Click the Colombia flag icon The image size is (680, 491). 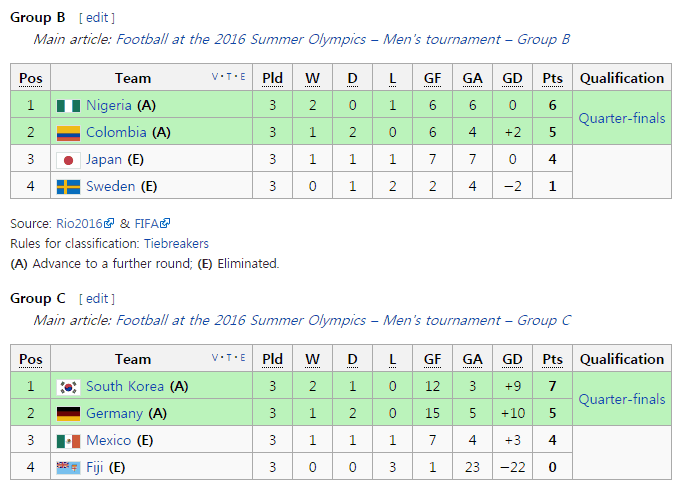68,132
